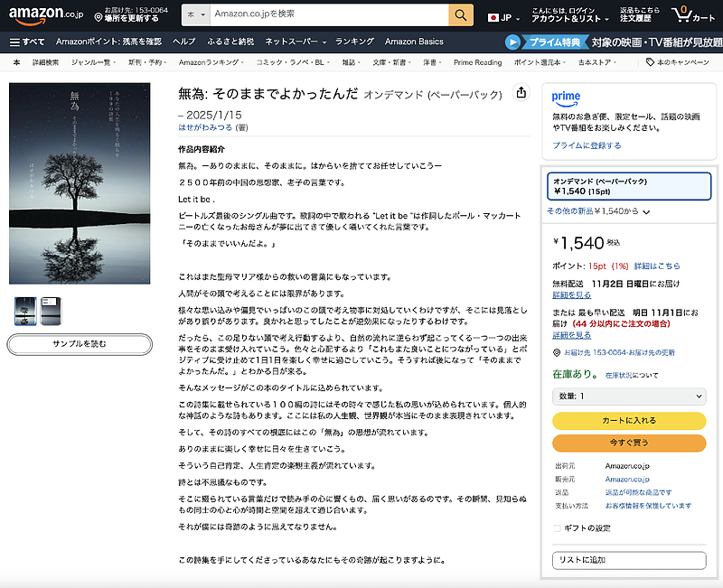This screenshot has width=723, height=588.
Task: Open ランキング in the navigation bar
Action: (354, 42)
